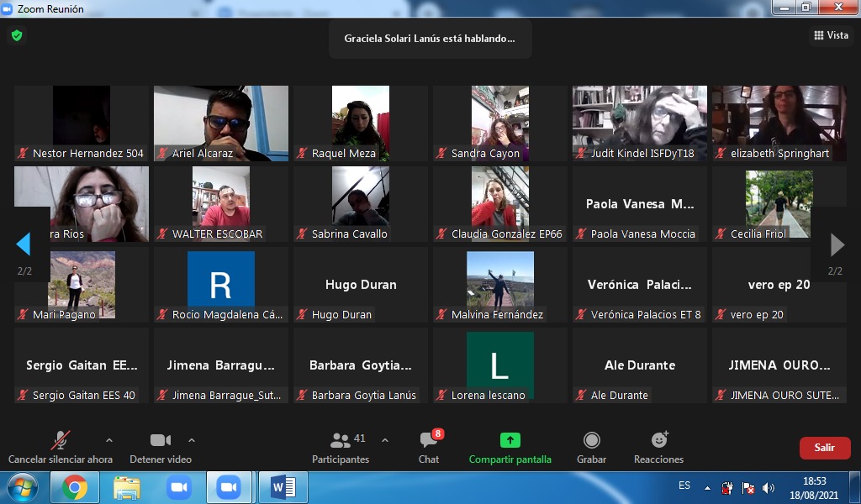Expand the audio options arrow beside the microphone
Screen dimensions: 861x504
[108, 440]
